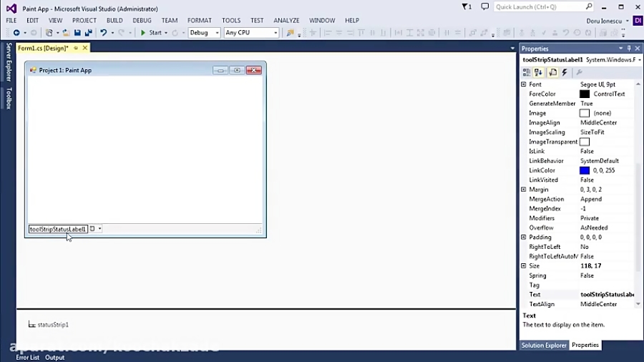Viewport: 644px width, 362px height.
Task: Select the statusStrip1 component in tray
Action: click(49, 325)
